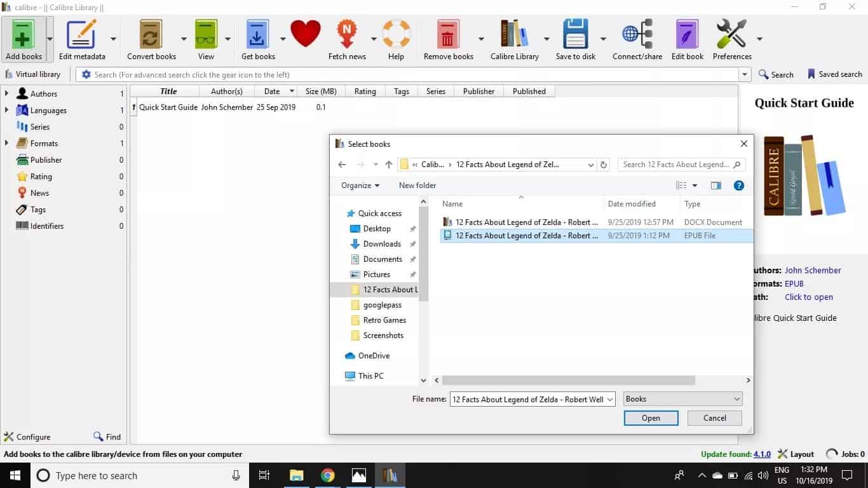Click the 4.1.0 update link
The height and width of the screenshot is (488, 868).
tap(762, 454)
